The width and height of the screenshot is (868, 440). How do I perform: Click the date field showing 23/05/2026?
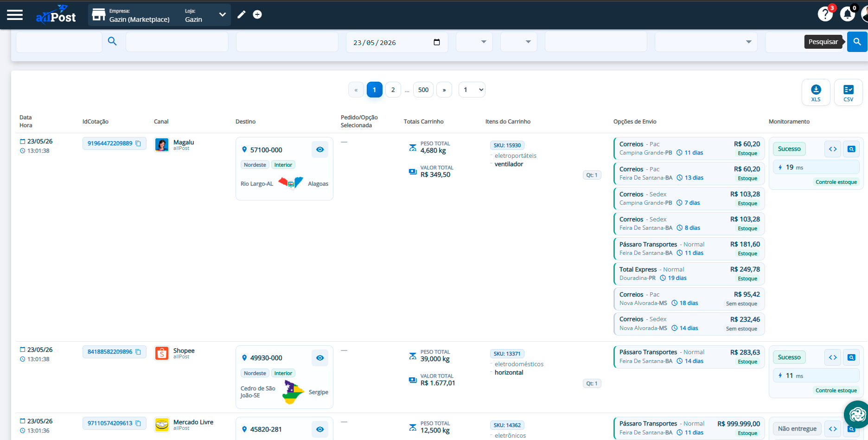[397, 42]
